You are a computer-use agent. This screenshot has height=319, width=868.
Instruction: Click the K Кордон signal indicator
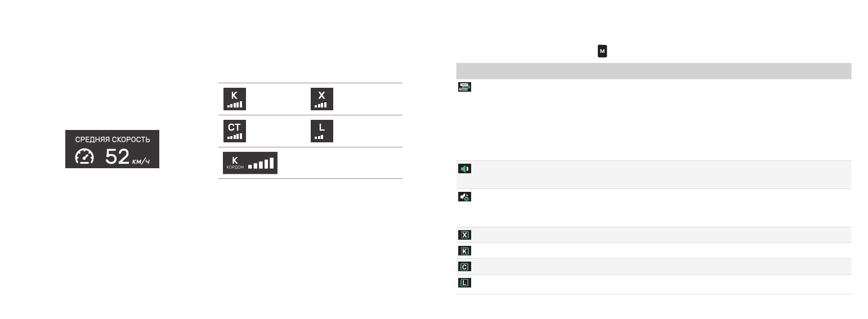point(250,163)
